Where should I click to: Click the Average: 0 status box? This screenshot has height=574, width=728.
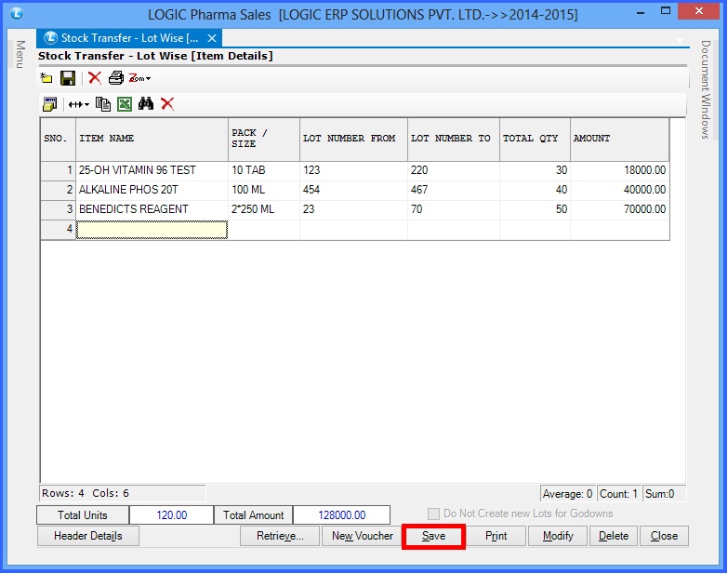[567, 494]
